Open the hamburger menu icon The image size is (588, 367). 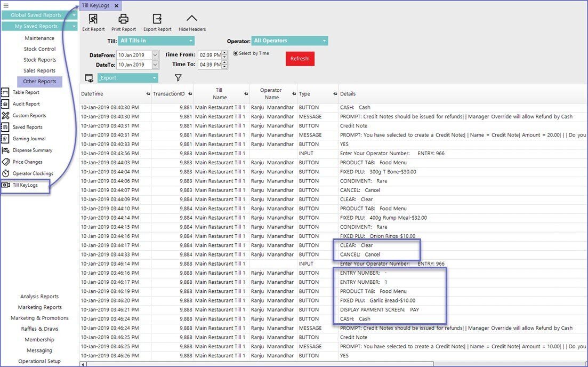pos(6,5)
